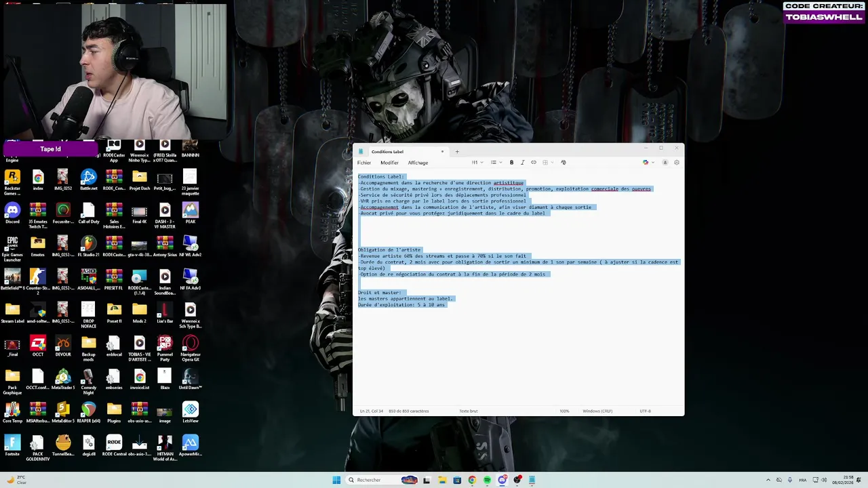The width and height of the screenshot is (868, 488).
Task: Select the Final 4K video file on desktop
Action: (x=140, y=213)
